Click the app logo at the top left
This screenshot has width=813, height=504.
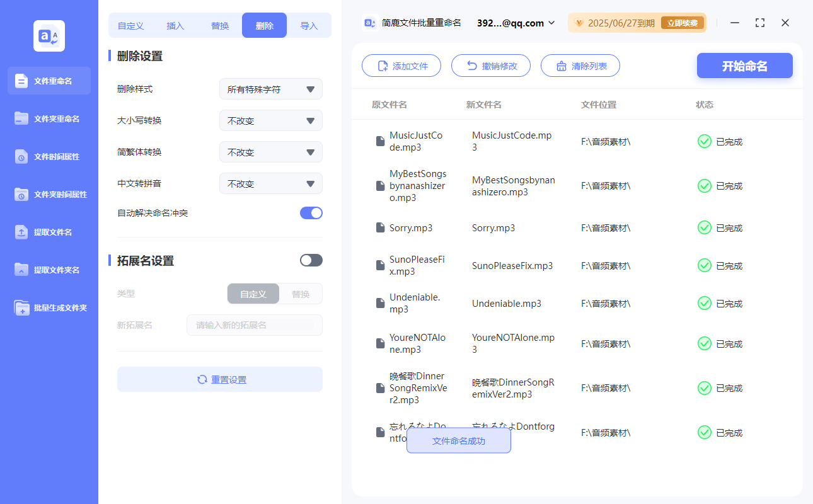[49, 36]
